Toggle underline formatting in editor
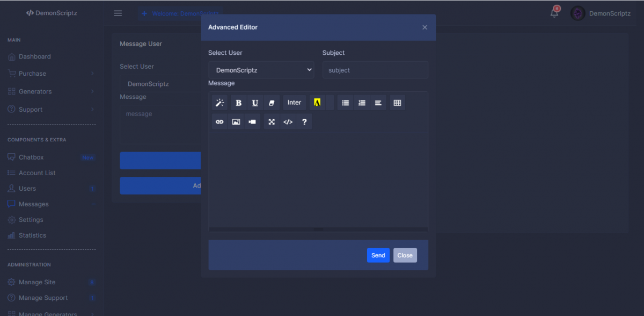Screen dimensions: 644x316 (x=255, y=103)
